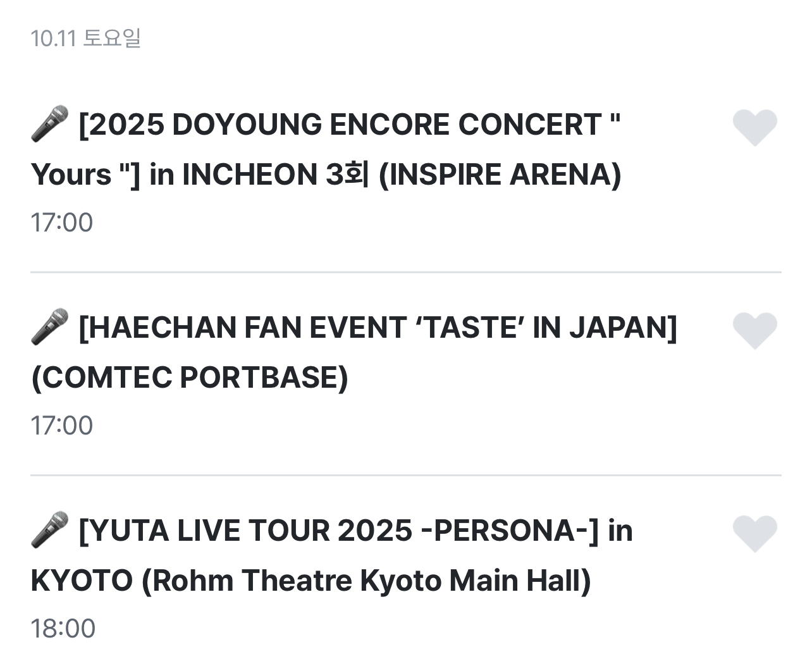Click the 17:00 time under HAECHAN event

coord(62,426)
